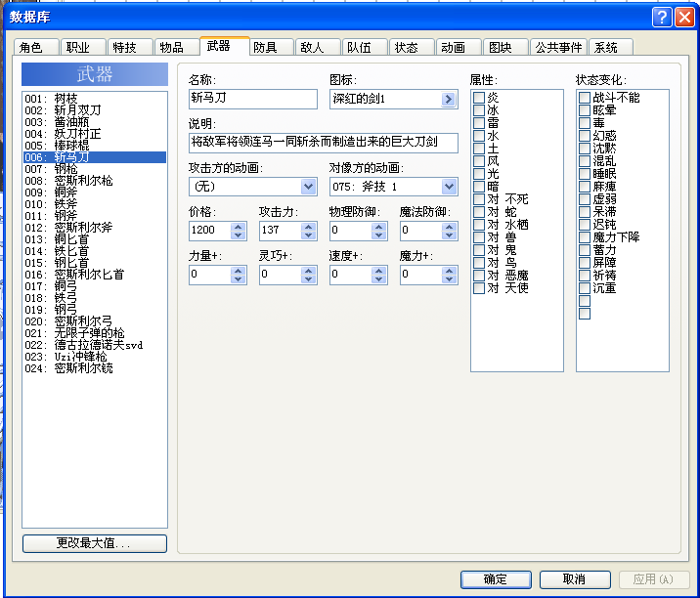Increase 物理防御 with the up arrow
Screen dimensions: 700x598
click(x=379, y=227)
